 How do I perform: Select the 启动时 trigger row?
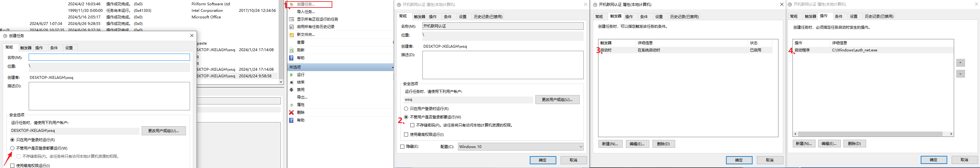685,50
